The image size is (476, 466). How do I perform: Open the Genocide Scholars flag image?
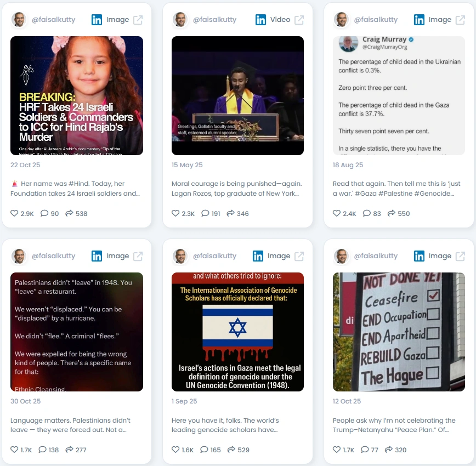[237, 332]
